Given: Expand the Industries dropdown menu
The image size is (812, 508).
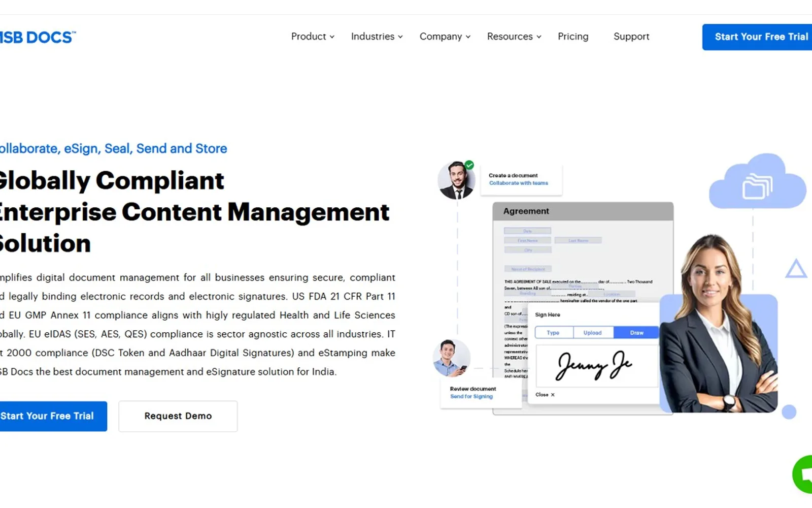Looking at the screenshot, I should pyautogui.click(x=377, y=37).
